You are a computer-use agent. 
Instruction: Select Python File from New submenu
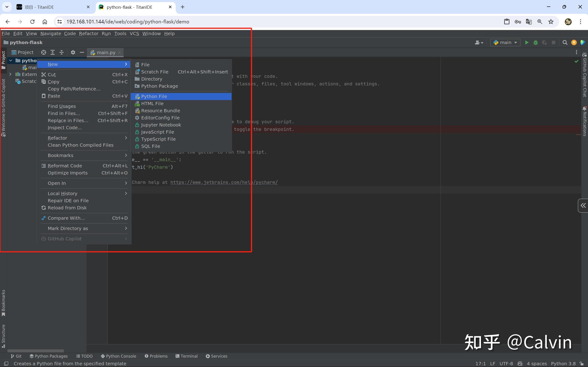[154, 96]
